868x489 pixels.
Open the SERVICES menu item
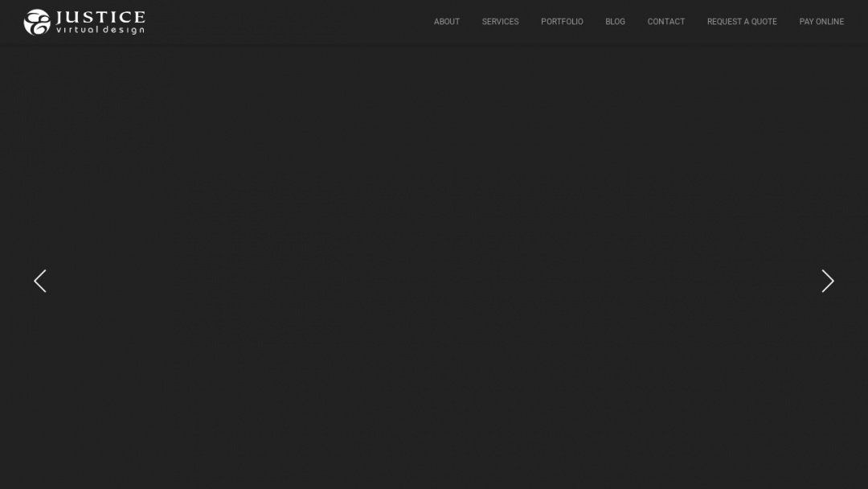(x=500, y=22)
